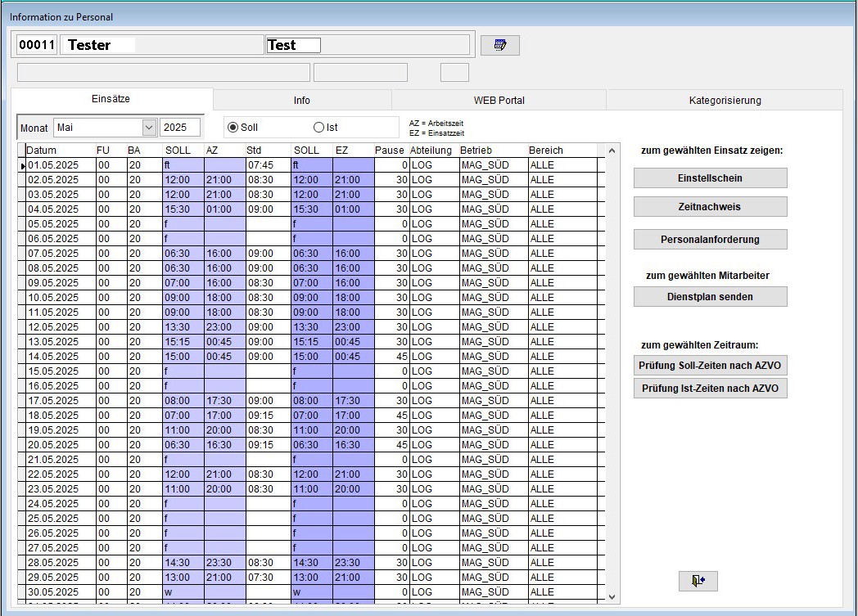This screenshot has height=616, width=858.
Task: Click the surname field Tester
Action: click(162, 45)
